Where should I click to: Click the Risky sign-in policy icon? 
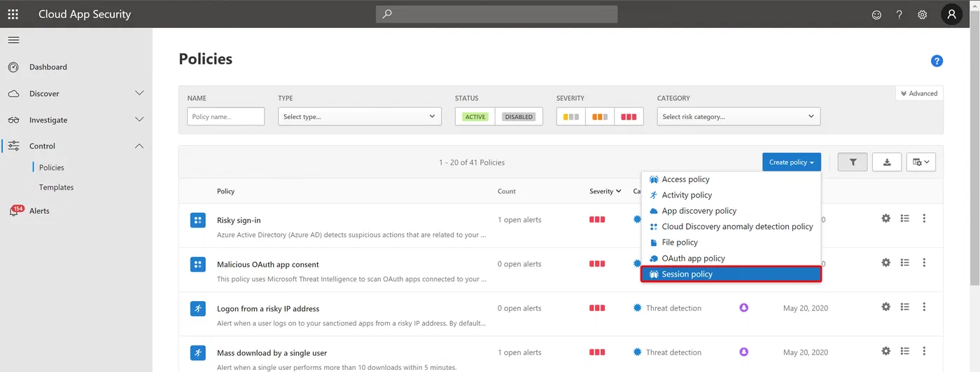point(198,220)
